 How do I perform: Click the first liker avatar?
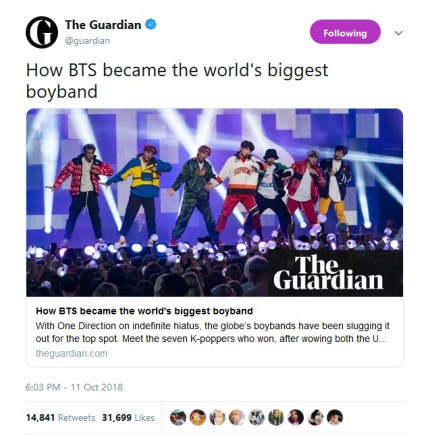click(178, 417)
